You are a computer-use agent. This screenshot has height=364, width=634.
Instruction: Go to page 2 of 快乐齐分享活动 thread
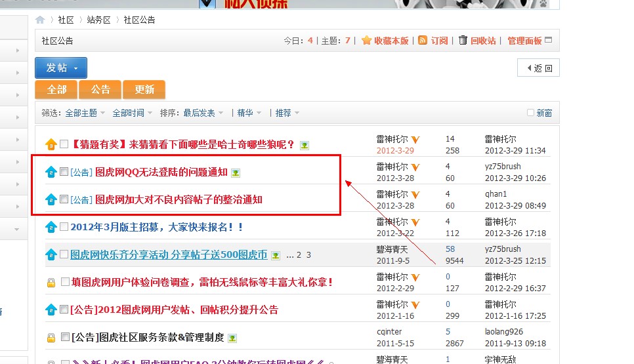(299, 255)
